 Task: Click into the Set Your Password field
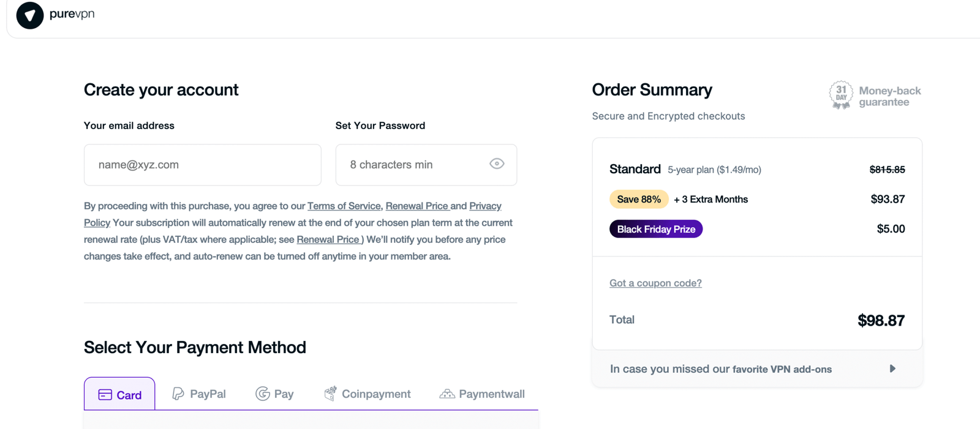point(413,165)
